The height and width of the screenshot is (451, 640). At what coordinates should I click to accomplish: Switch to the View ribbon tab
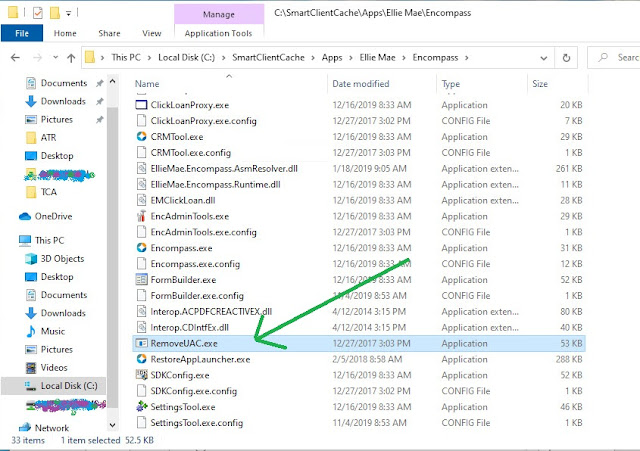click(x=152, y=33)
